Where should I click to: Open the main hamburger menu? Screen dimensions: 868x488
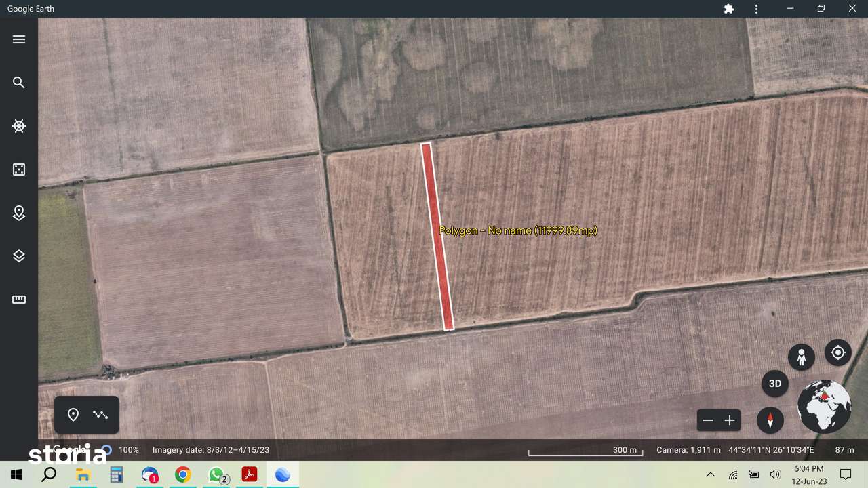coord(18,39)
